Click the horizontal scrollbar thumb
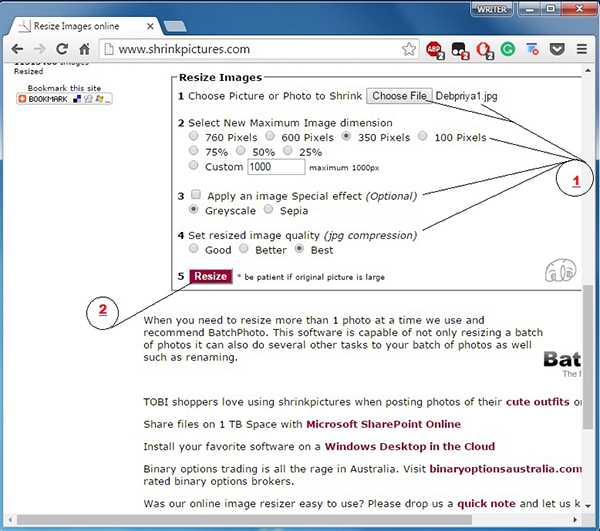Viewport: 600px width, 531px height. pyautogui.click(x=244, y=519)
